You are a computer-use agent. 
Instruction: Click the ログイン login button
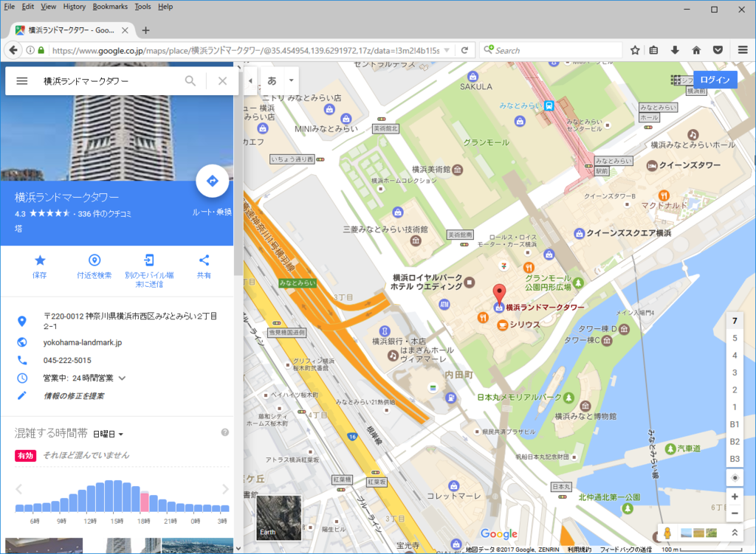715,80
